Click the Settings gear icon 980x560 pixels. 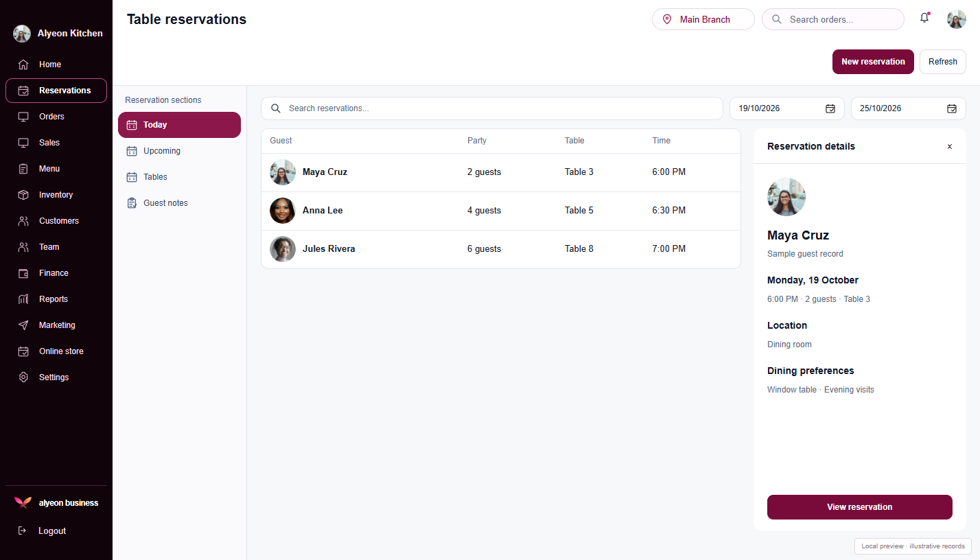(23, 377)
